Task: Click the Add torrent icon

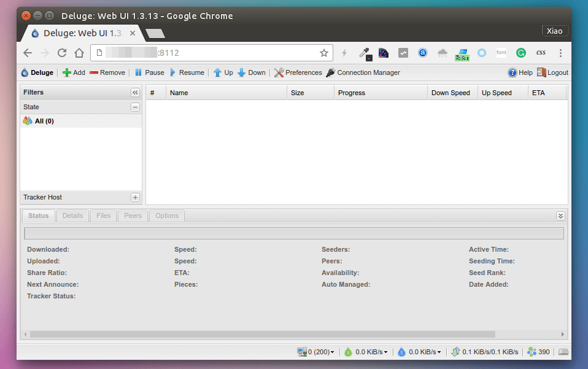Action: click(x=67, y=72)
